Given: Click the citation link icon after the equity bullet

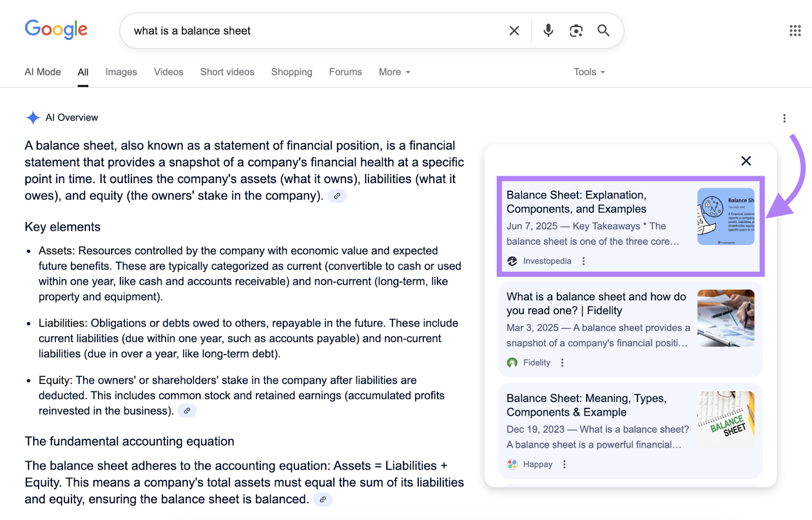Looking at the screenshot, I should (x=187, y=411).
